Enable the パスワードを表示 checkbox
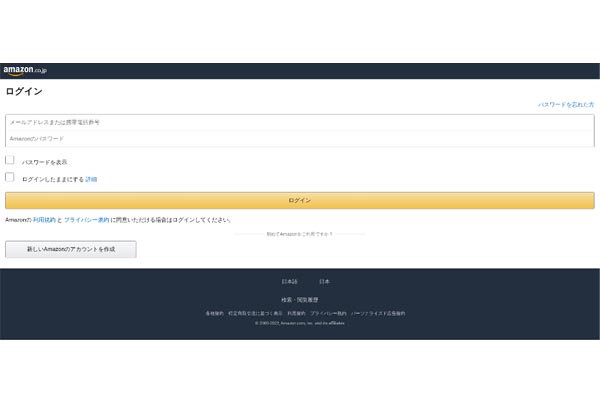Image resolution: width=600 pixels, height=400 pixels. 10,160
